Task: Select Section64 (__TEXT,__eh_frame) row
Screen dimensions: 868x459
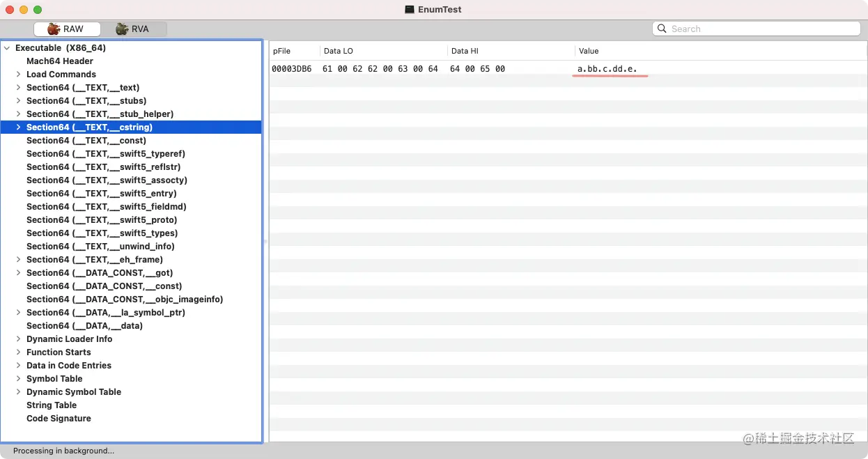Action: pyautogui.click(x=131, y=260)
